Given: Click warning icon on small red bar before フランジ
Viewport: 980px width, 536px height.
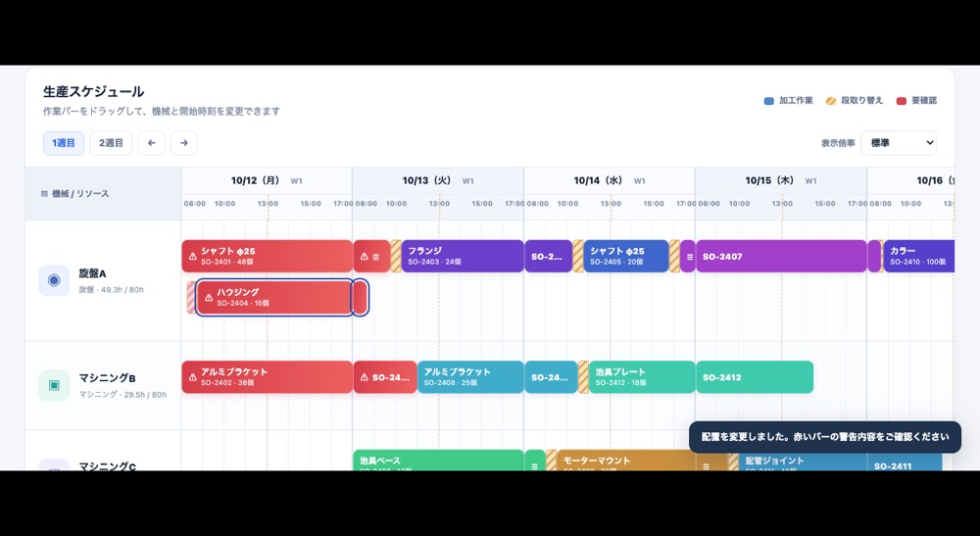Looking at the screenshot, I should tap(365, 256).
